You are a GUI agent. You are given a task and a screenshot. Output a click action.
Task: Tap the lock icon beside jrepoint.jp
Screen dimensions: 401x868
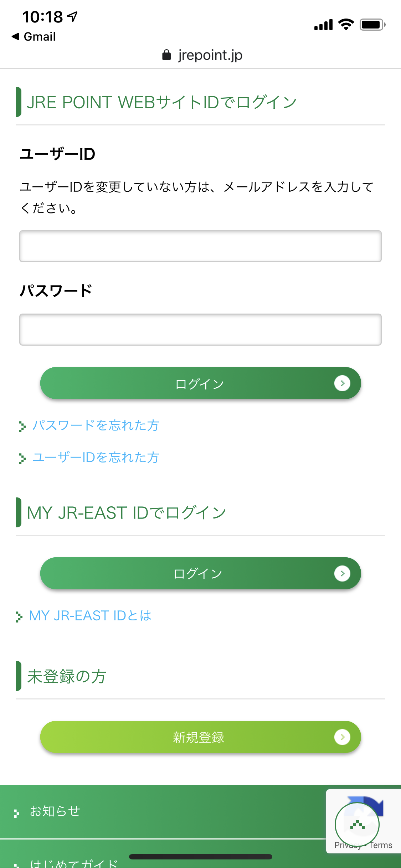point(166,55)
